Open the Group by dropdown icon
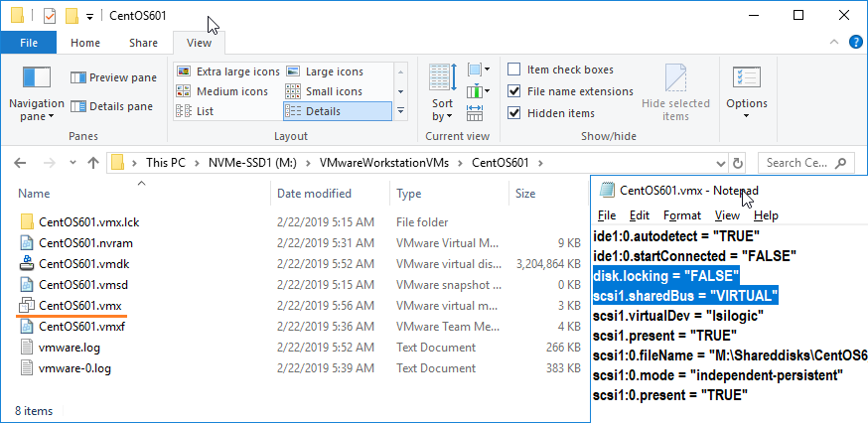Screen dimensions: 868x423 coord(479,70)
